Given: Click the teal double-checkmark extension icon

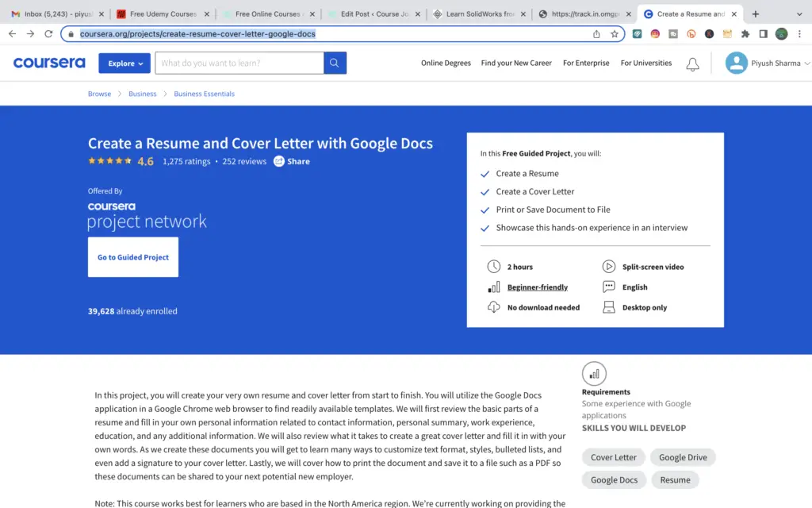Looking at the screenshot, I should 637,33.
